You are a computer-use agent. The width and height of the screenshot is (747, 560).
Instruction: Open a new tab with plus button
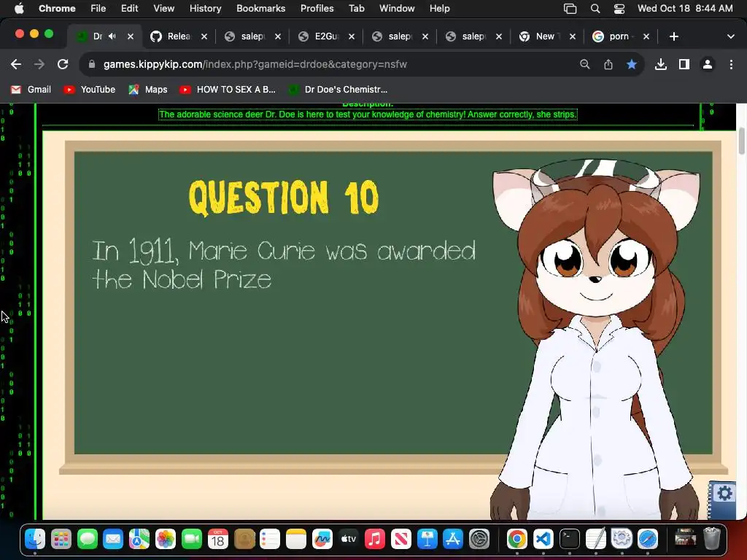coord(673,36)
